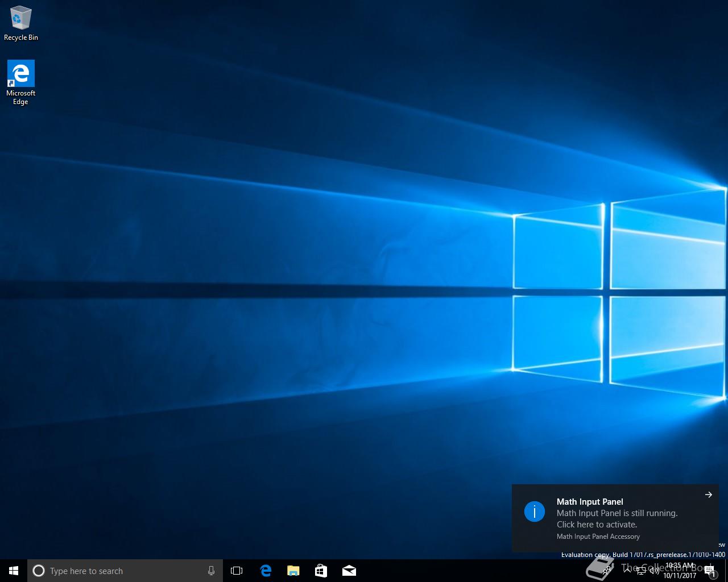728x582 pixels.
Task: Select the Microsoft Edge desktop shortcut
Action: [x=20, y=83]
